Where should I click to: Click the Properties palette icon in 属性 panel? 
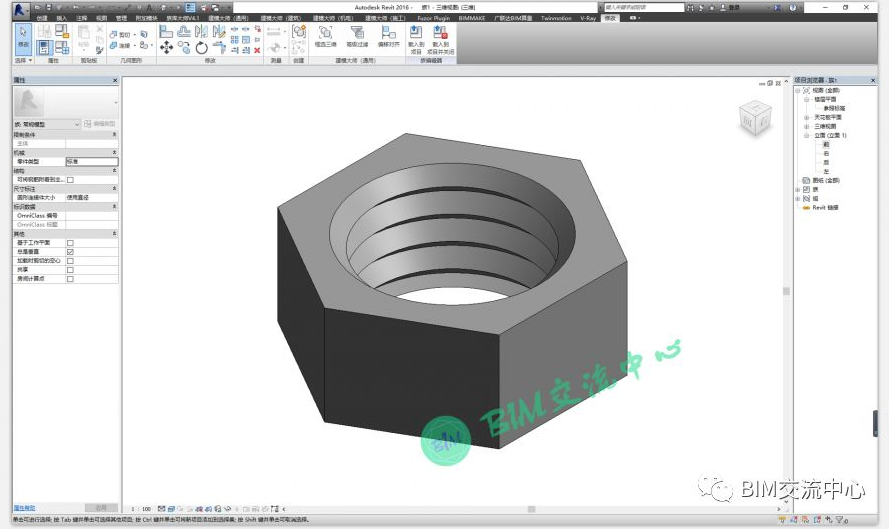(x=45, y=48)
